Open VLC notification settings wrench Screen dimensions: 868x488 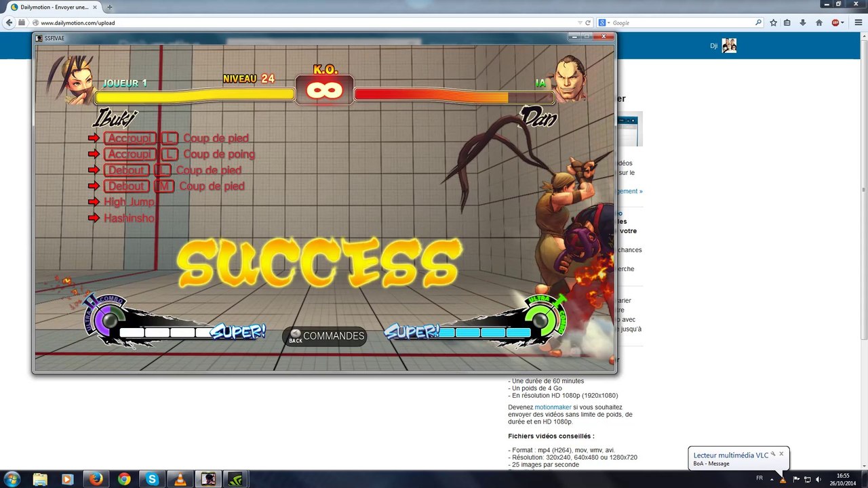point(773,454)
